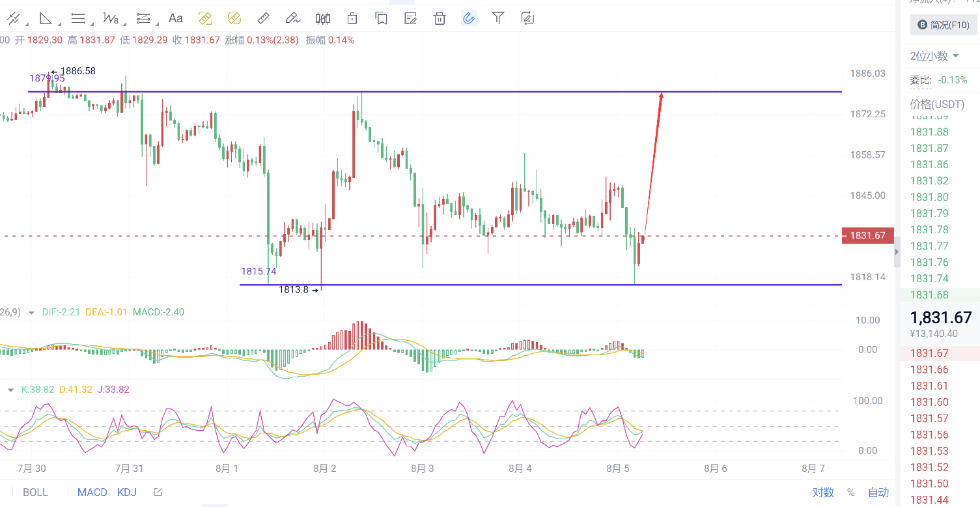Switch to the BOLL indicator tab

35,492
